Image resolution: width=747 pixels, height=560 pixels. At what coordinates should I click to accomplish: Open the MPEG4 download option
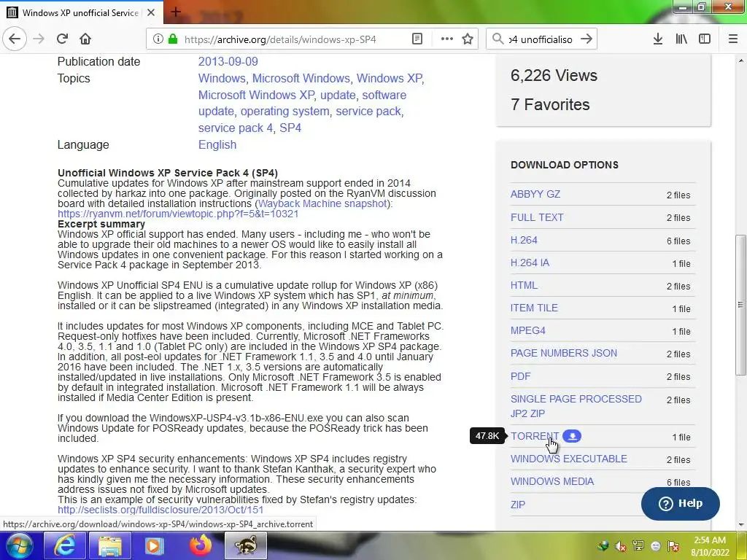click(528, 330)
